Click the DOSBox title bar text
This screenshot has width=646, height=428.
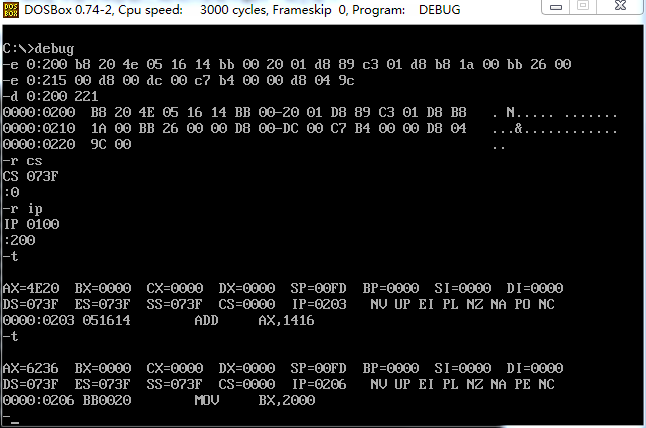tap(242, 9)
